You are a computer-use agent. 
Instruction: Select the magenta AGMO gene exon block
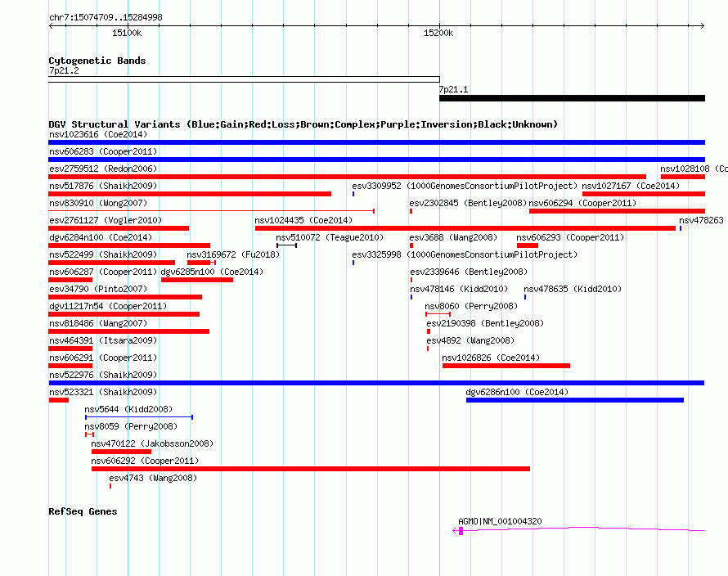point(461,531)
